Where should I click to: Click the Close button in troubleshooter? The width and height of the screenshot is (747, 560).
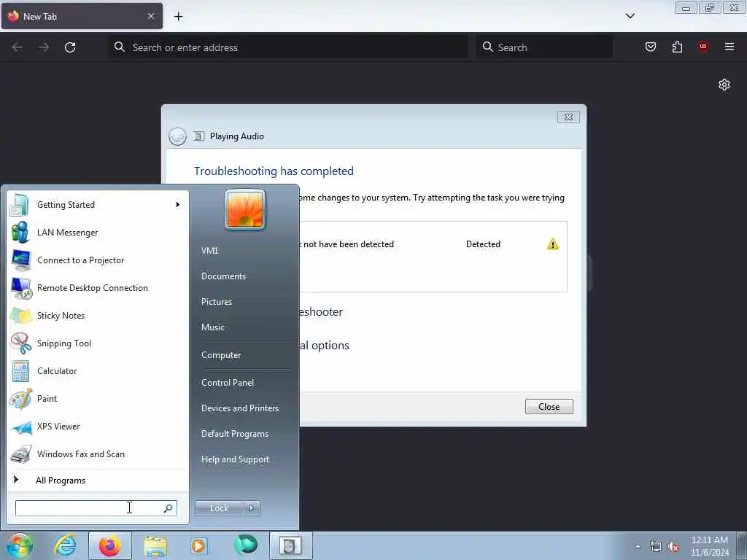tap(549, 407)
